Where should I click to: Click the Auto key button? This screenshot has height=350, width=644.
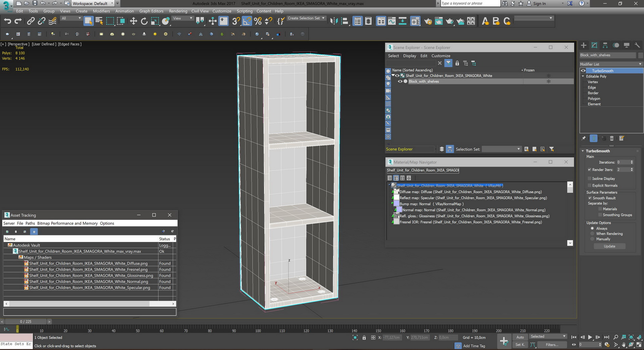[x=520, y=337]
